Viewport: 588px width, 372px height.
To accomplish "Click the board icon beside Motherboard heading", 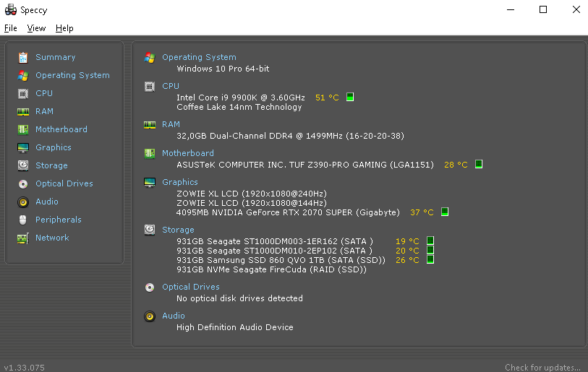I will coord(150,153).
